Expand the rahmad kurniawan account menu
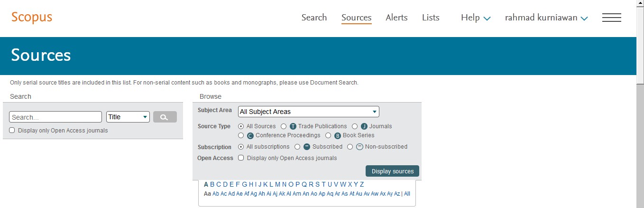 click(x=546, y=18)
